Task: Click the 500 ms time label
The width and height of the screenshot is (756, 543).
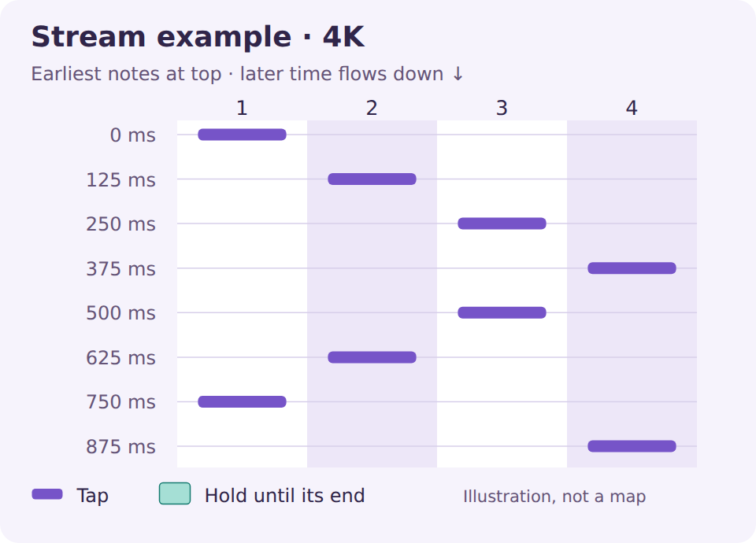Action: pyautogui.click(x=121, y=313)
